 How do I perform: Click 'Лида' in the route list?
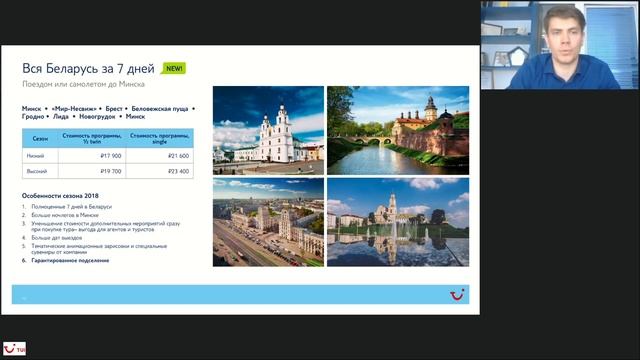[x=61, y=116]
